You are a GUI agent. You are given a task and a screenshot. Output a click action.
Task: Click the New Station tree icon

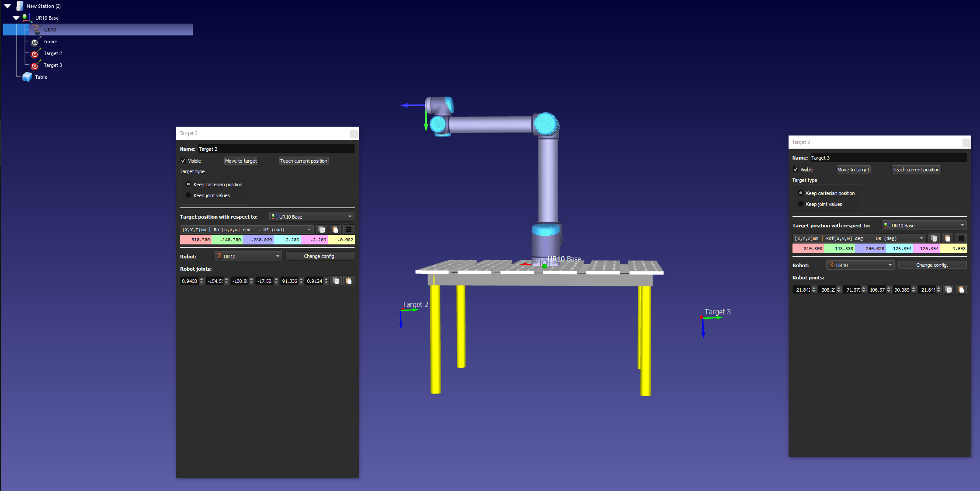[20, 6]
